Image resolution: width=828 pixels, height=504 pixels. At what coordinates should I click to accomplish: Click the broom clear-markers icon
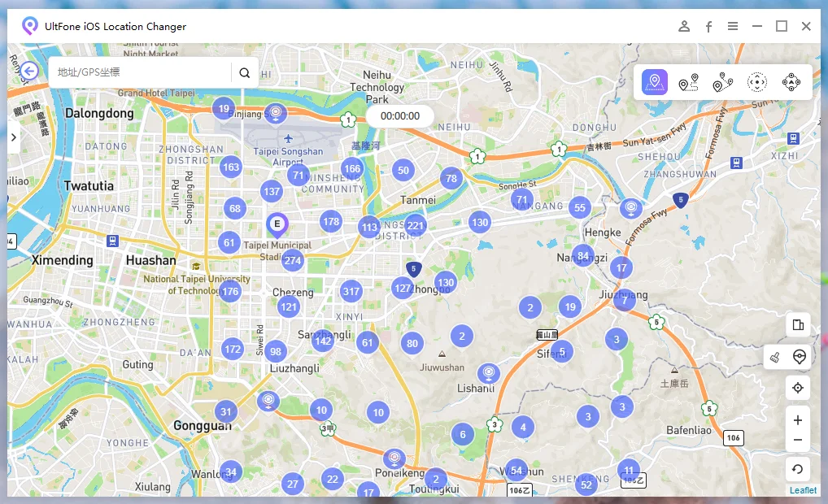click(x=776, y=357)
